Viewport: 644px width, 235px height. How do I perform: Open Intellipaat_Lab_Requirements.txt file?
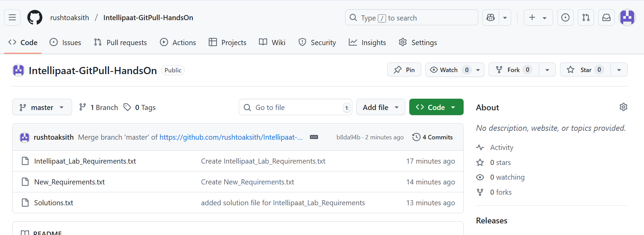tap(85, 161)
